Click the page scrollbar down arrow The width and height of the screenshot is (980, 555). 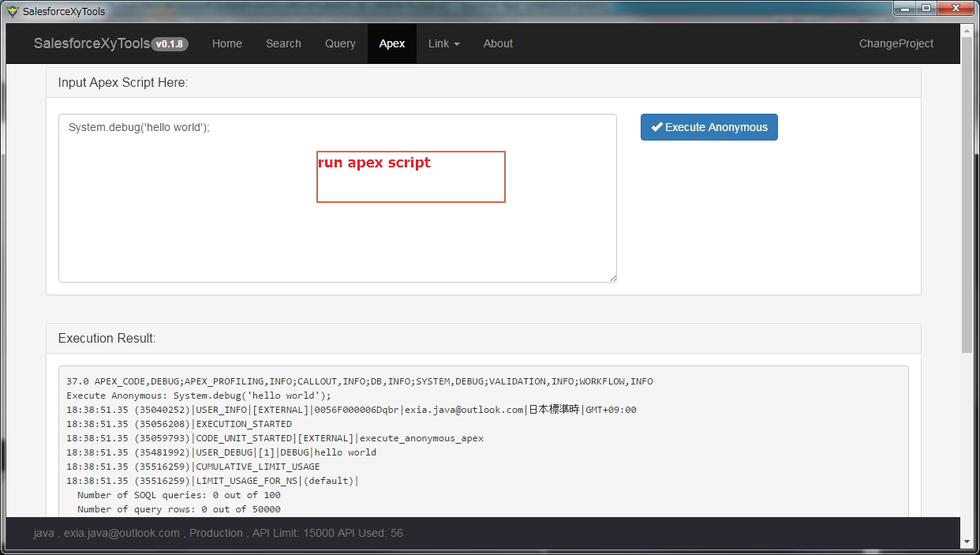click(x=967, y=542)
